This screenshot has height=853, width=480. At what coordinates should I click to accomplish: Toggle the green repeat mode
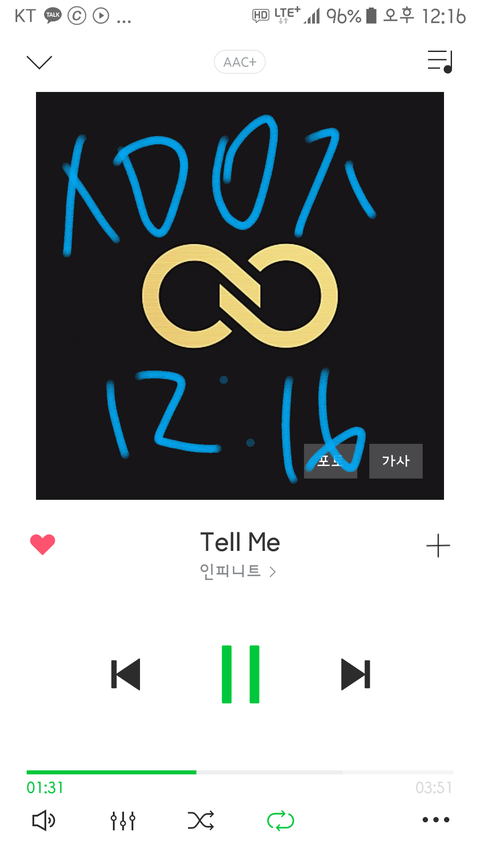coord(280,820)
